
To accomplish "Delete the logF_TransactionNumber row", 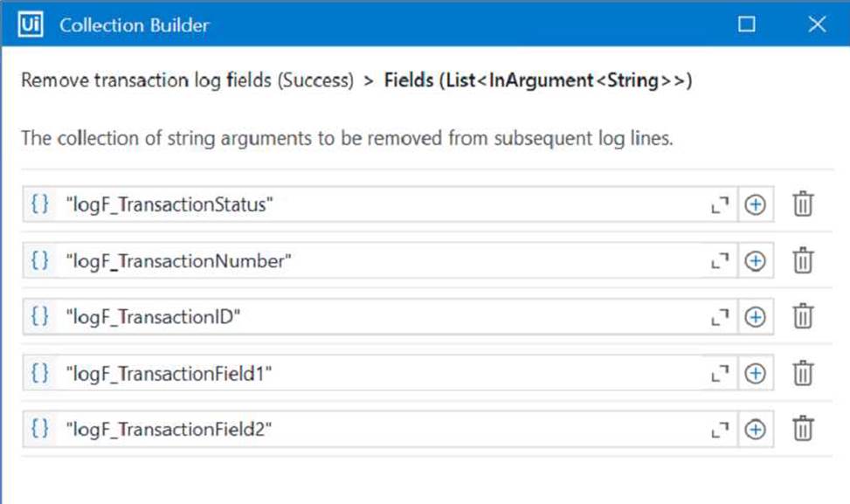I will (803, 260).
